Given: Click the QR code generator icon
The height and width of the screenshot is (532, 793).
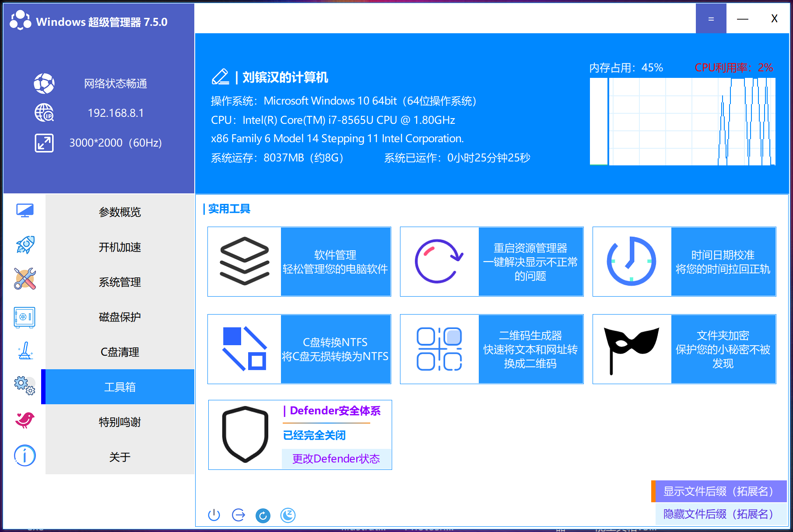Looking at the screenshot, I should pyautogui.click(x=439, y=349).
